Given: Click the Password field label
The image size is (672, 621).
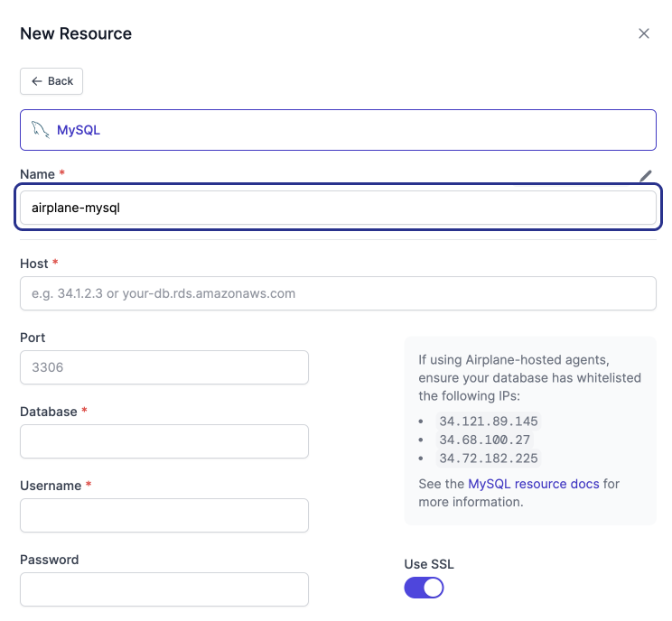Looking at the screenshot, I should click(x=50, y=560).
